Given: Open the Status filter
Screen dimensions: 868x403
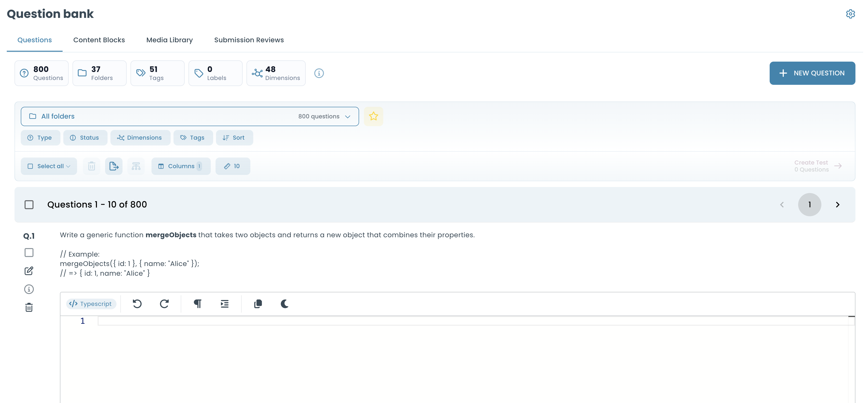Looking at the screenshot, I should pyautogui.click(x=85, y=138).
